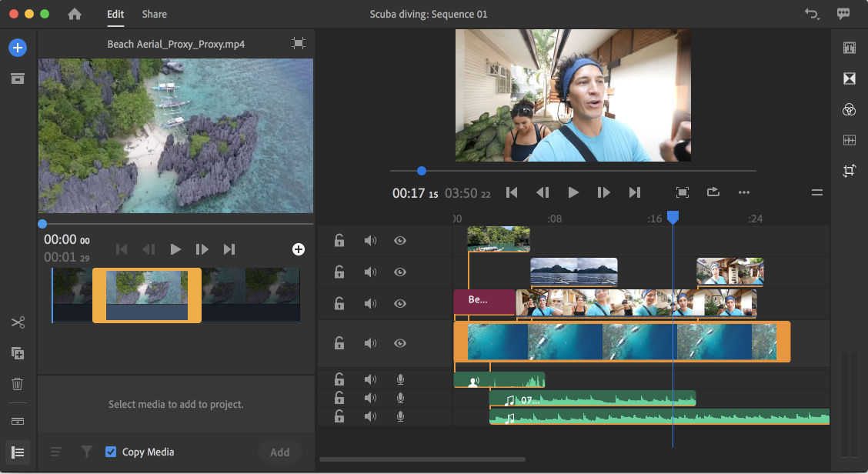Lock the first video track
Viewport: 868px width, 474px height.
point(339,240)
